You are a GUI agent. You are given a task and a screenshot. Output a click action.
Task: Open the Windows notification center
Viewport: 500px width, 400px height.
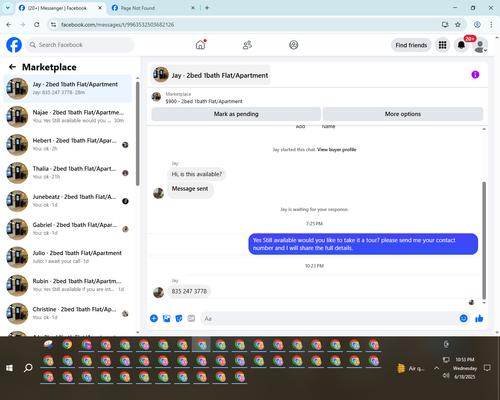(487, 368)
